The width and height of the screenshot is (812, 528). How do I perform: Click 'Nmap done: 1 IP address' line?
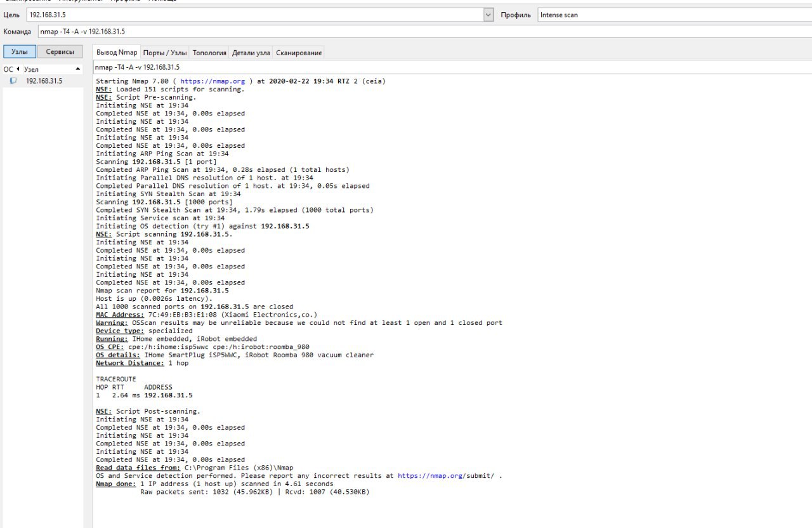[214, 484]
